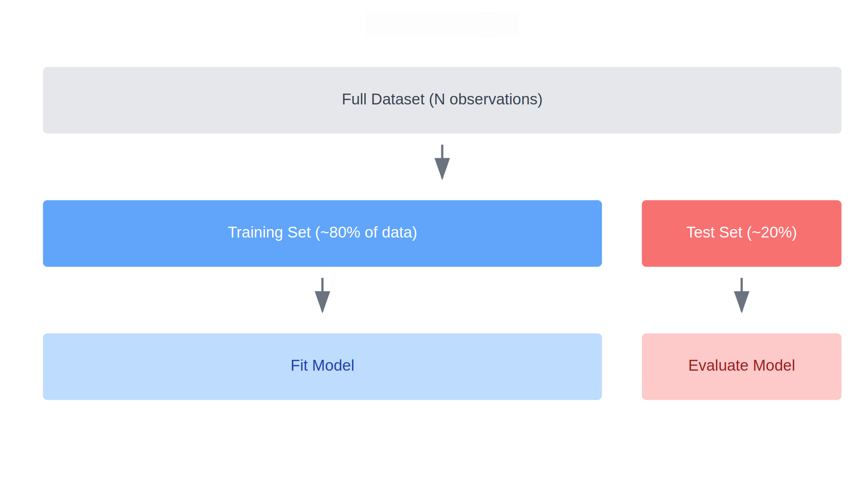Click the 'Full Dataset (N observations)' text

442,99
